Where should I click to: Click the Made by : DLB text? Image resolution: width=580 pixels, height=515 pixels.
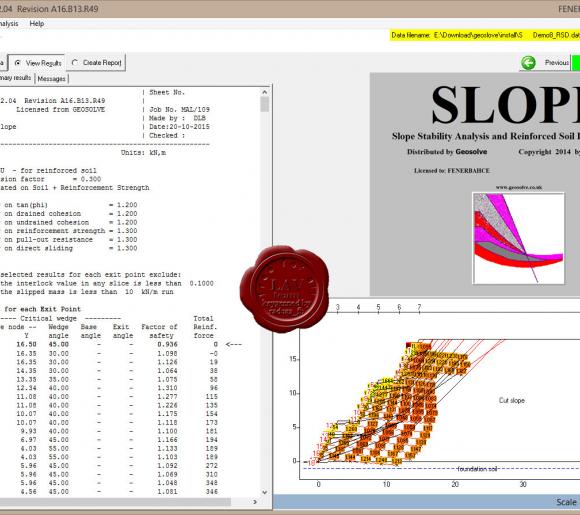(x=178, y=118)
